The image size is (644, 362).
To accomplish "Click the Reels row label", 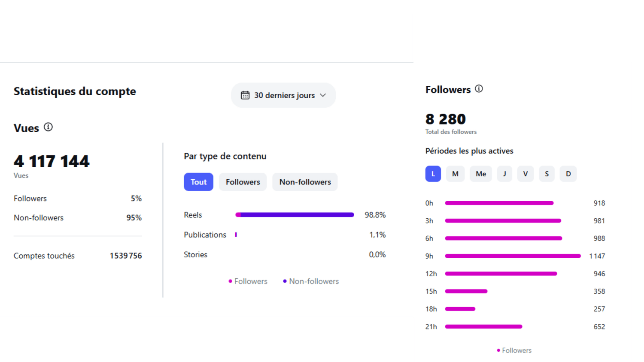I will 193,215.
